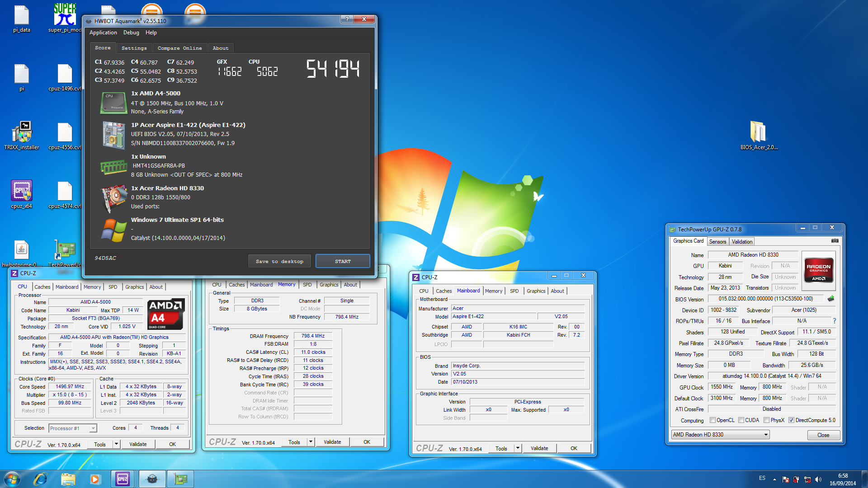Open the super_pi_mod desktop icon
The height and width of the screenshot is (488, 868).
tap(65, 18)
